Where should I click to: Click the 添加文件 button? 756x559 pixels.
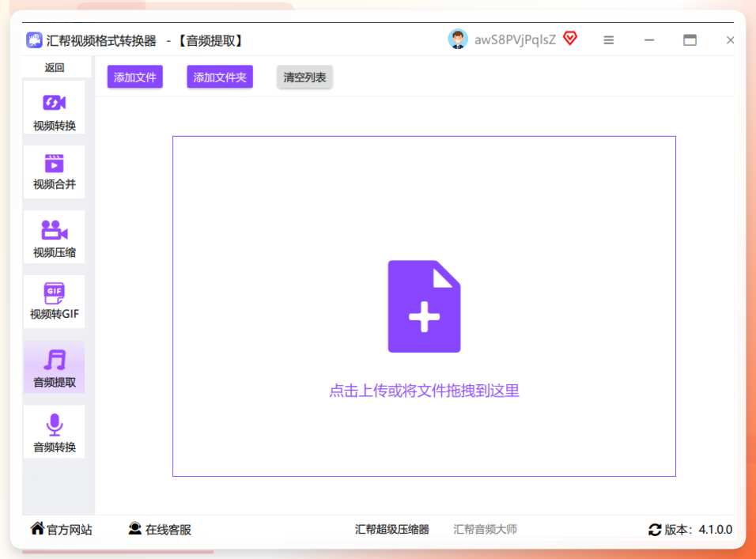[135, 77]
